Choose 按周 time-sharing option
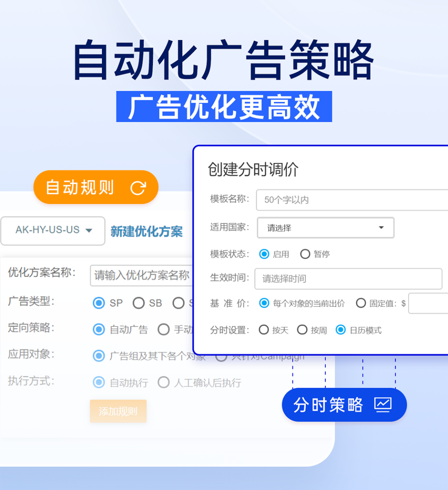Viewport: 448px width, 490px height. pyautogui.click(x=302, y=330)
